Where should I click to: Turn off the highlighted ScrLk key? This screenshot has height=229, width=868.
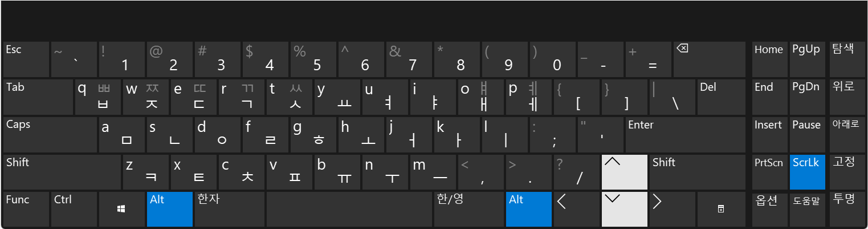coord(808,172)
